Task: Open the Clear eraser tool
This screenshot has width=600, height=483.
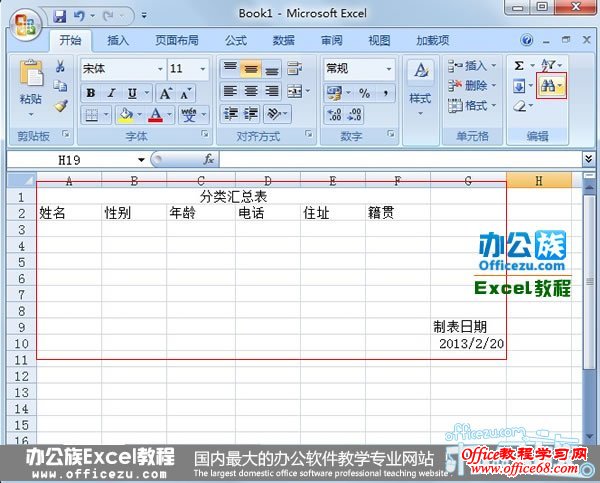Action: (520, 106)
